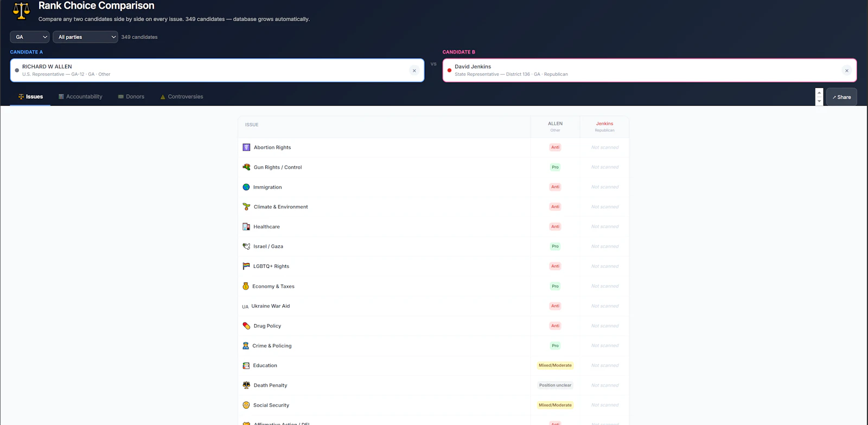Click the Position unclear badge for Death Penalty
Screen dimensions: 868x425
click(555, 385)
